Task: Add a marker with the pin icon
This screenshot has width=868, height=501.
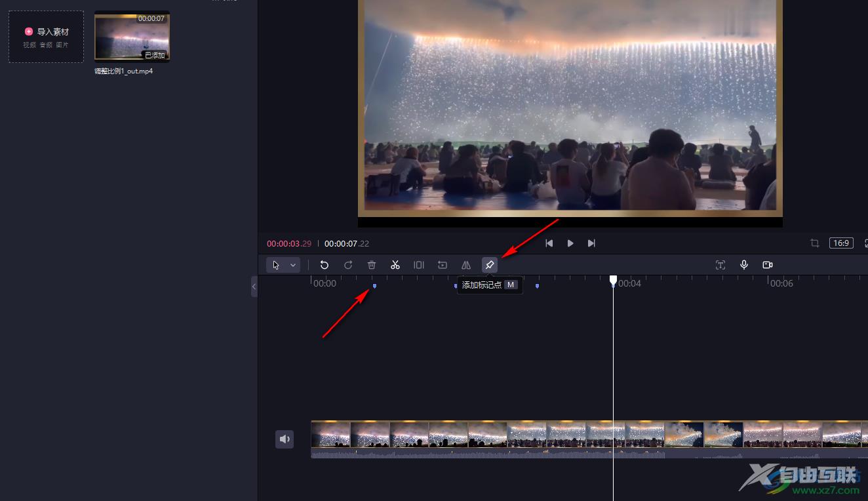Action: tap(490, 265)
